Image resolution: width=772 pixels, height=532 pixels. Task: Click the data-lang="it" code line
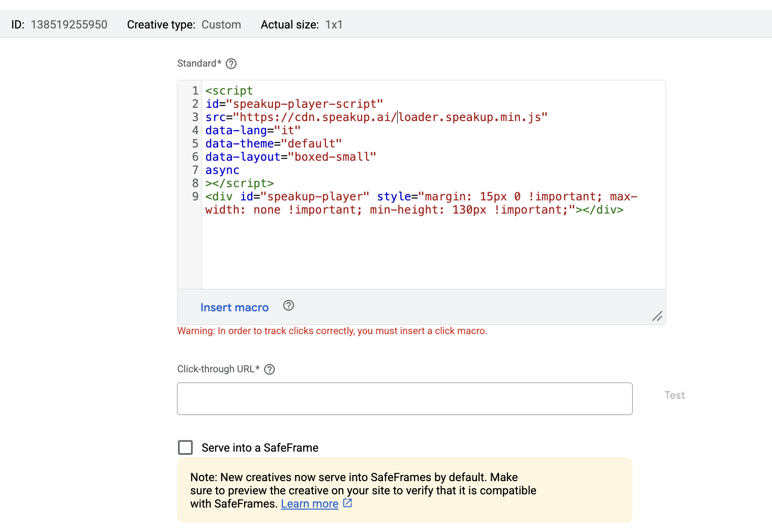(x=253, y=130)
